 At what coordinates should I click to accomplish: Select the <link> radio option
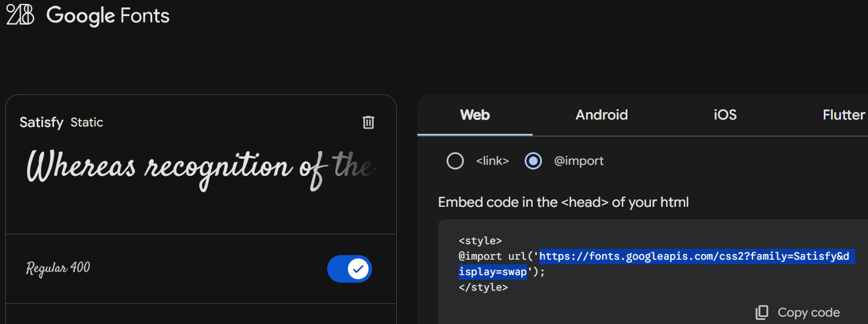(455, 161)
